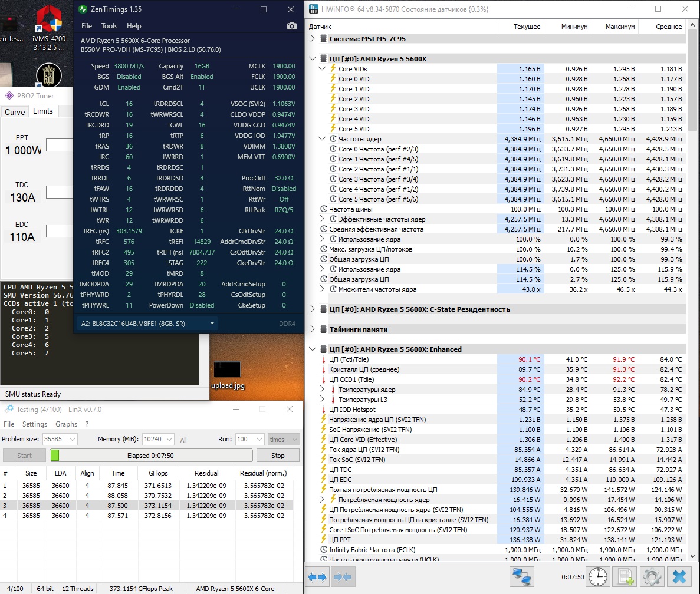Collapse the ЦП [#0]: AMD Ryzen 5 5600X group

click(x=313, y=58)
